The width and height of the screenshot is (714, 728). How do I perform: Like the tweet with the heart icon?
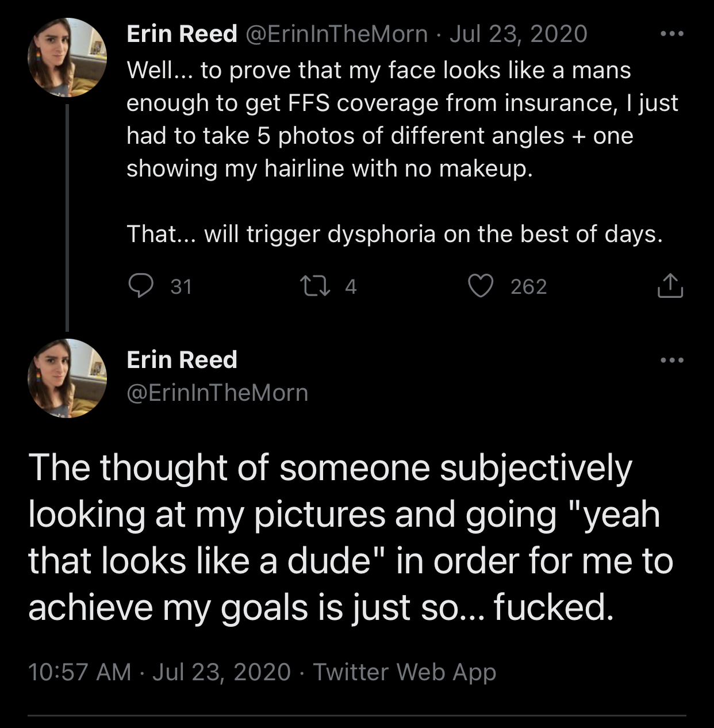click(x=481, y=286)
